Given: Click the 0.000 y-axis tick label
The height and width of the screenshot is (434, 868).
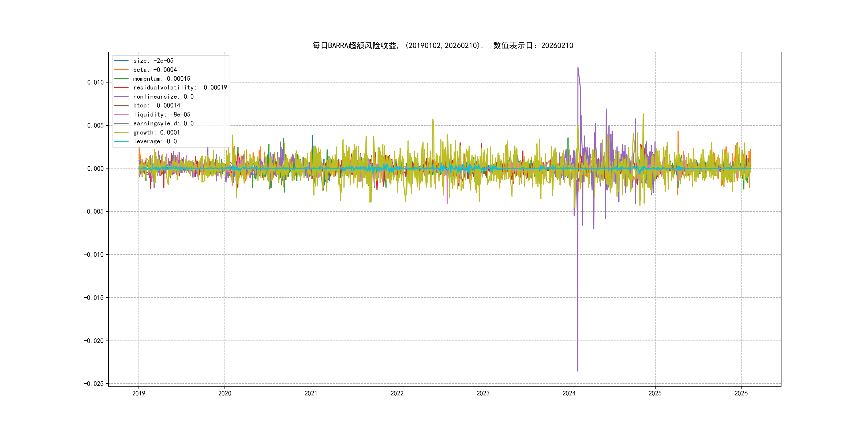Looking at the screenshot, I should pos(95,169).
